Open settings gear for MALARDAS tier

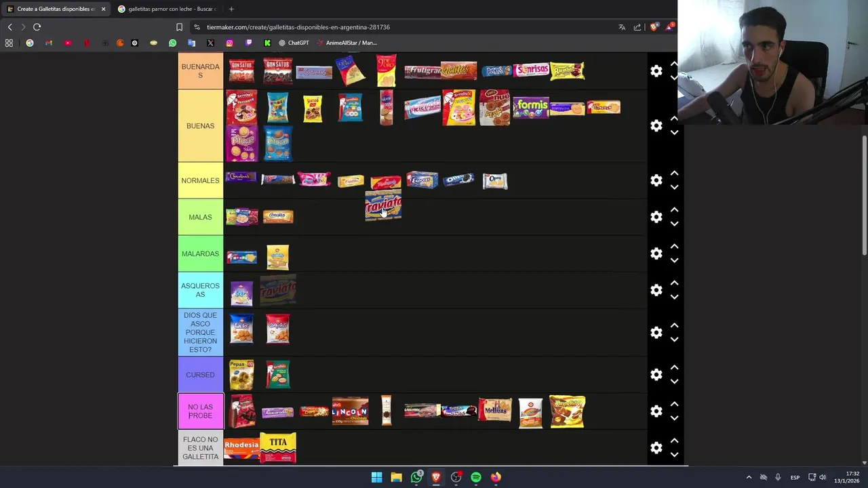click(656, 254)
